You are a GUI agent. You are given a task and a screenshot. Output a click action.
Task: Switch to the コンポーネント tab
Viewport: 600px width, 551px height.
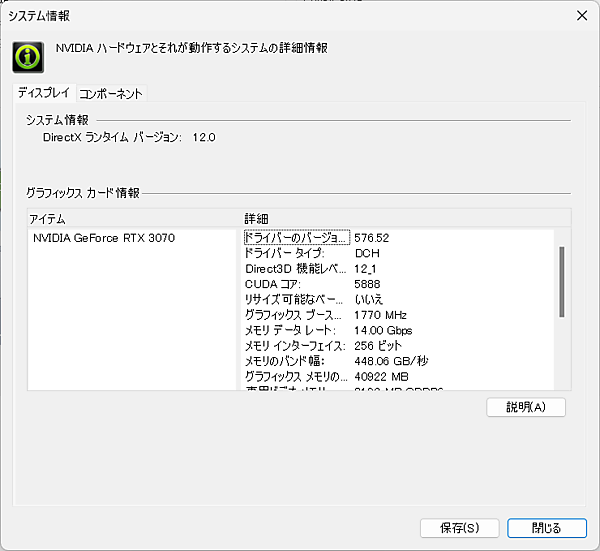tap(111, 94)
